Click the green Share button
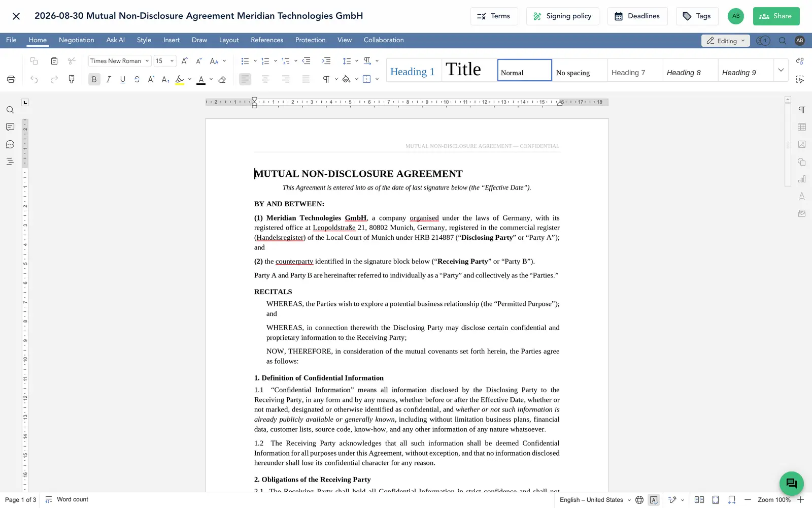Viewport: 812px width, 508px height. [x=776, y=16]
